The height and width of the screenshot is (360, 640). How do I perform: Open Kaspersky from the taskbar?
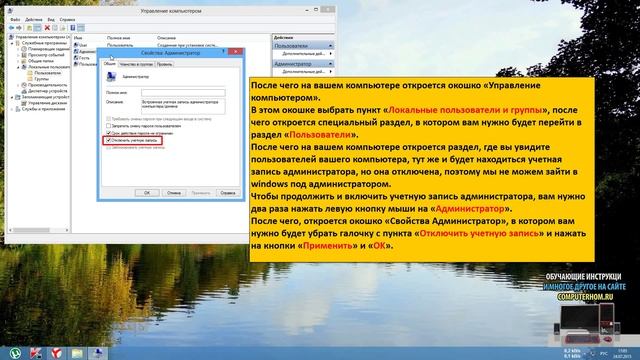pos(36,353)
